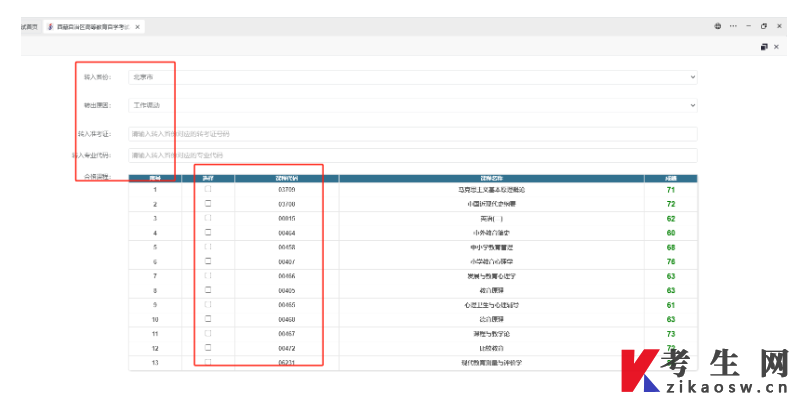Screen dimensions: 803x406
Task: Click the dropdown arrow of province selector
Action: click(692, 76)
